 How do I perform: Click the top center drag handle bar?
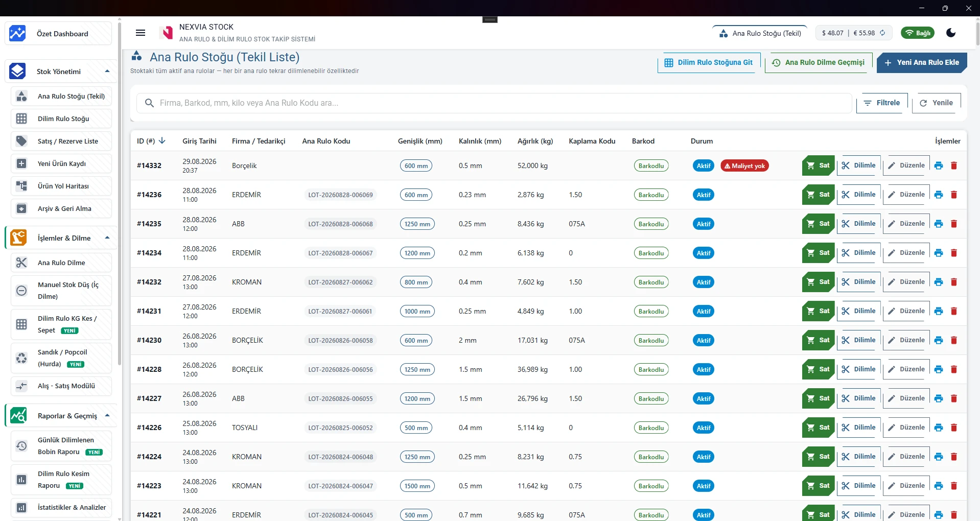click(x=490, y=19)
